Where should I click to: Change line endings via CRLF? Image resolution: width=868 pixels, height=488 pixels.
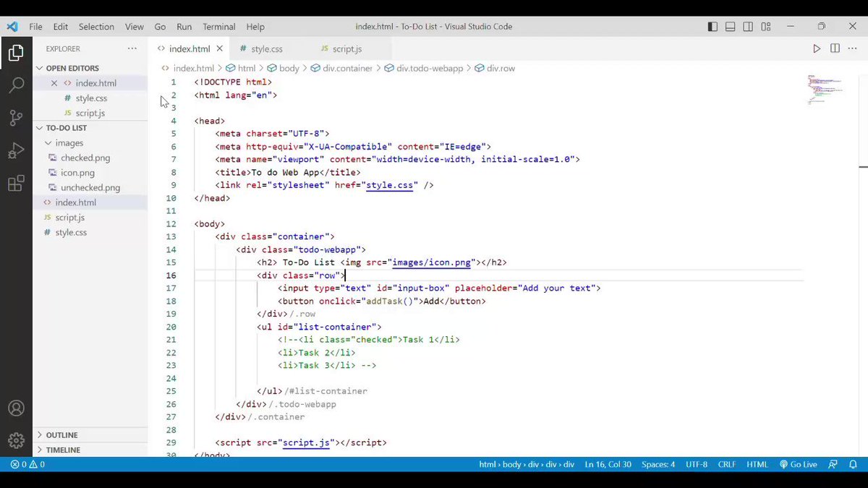pyautogui.click(x=727, y=464)
